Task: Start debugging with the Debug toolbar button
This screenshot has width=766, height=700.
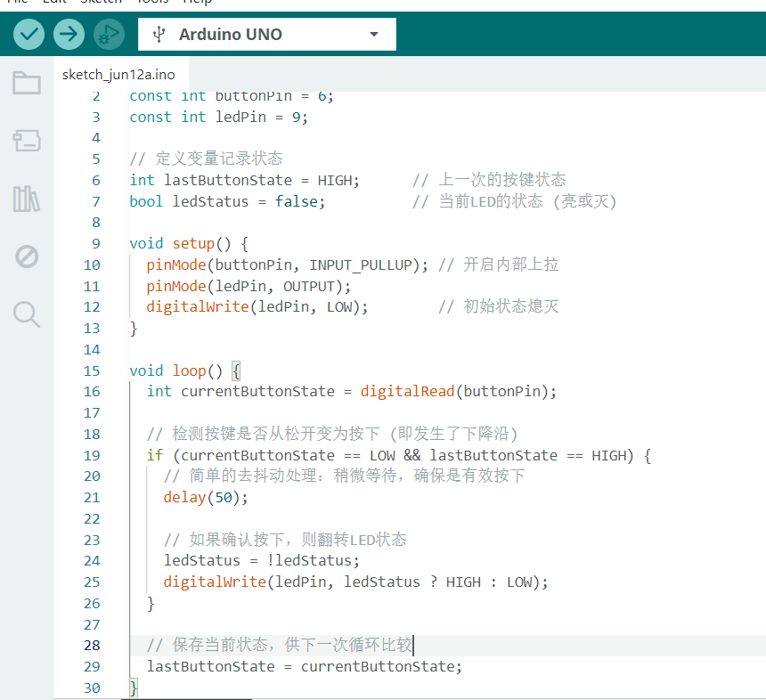Action: [x=109, y=34]
